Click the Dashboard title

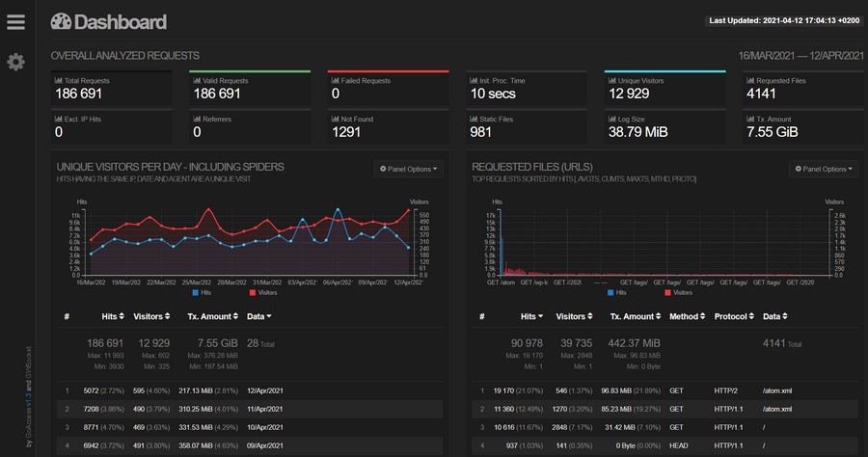(121, 22)
